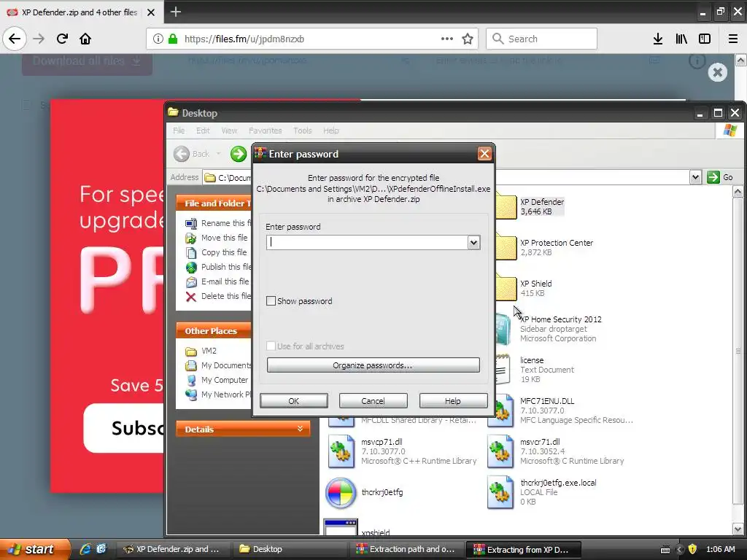Select the XP Defender zip folder
The width and height of the screenshot is (747, 560).
(x=530, y=206)
